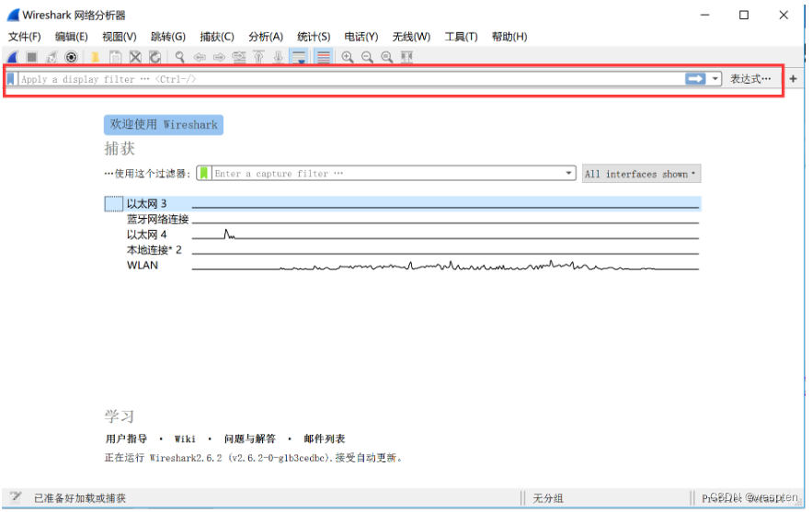Screen dimensions: 812x512
Task: Click the green capture filter bookmark icon
Action: tap(204, 173)
